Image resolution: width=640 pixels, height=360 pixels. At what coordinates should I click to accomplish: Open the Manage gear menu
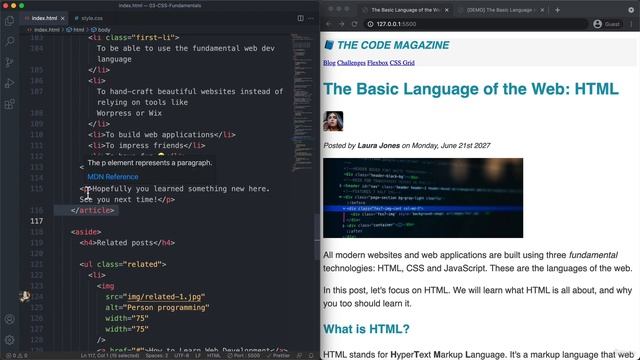coord(10,340)
